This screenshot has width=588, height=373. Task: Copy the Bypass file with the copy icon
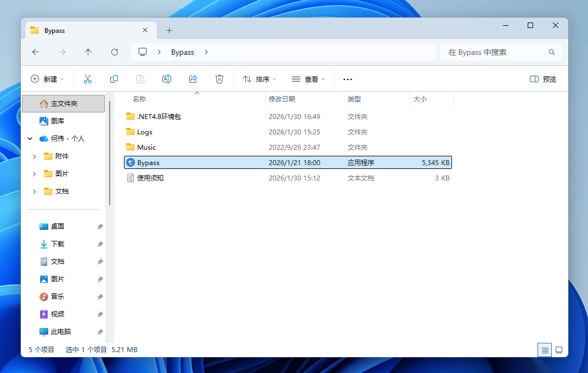[x=114, y=79]
